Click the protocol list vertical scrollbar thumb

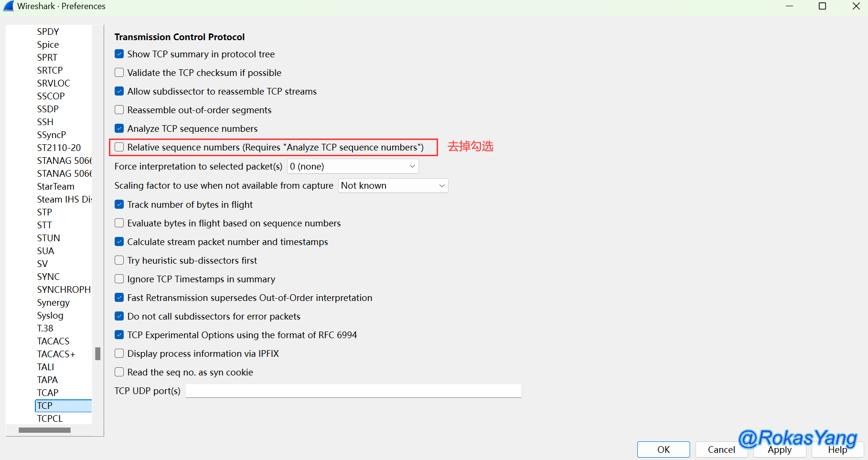[x=98, y=353]
